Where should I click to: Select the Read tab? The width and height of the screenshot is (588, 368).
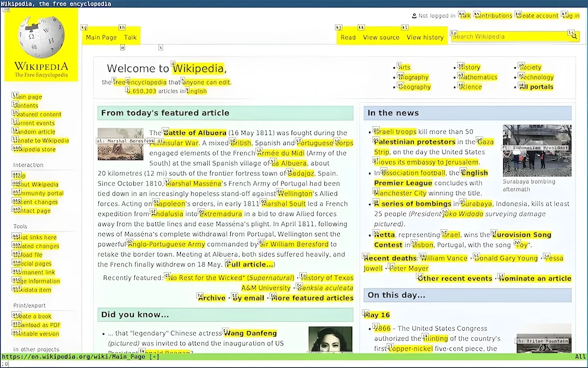pos(348,37)
